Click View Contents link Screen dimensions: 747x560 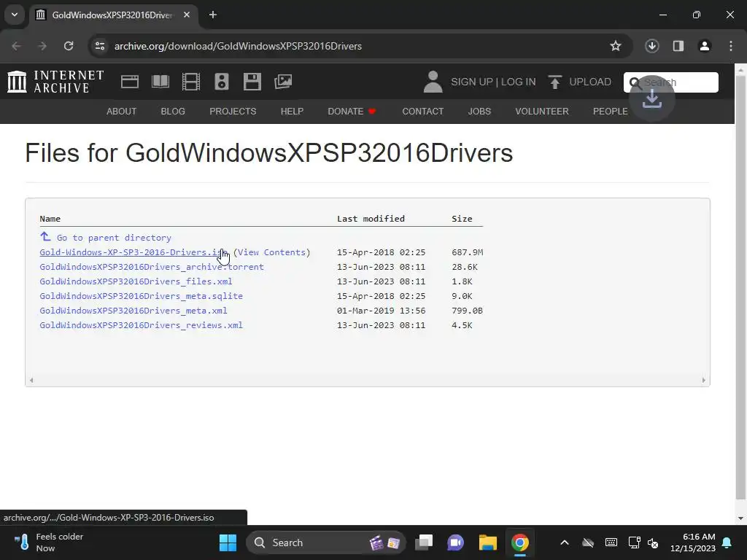[x=271, y=252]
